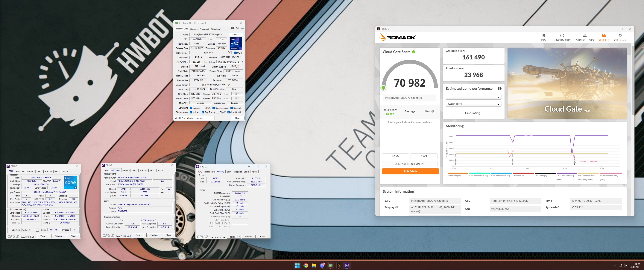Click the SAVE button in 3DMark
The image size is (644, 270).
point(424,156)
